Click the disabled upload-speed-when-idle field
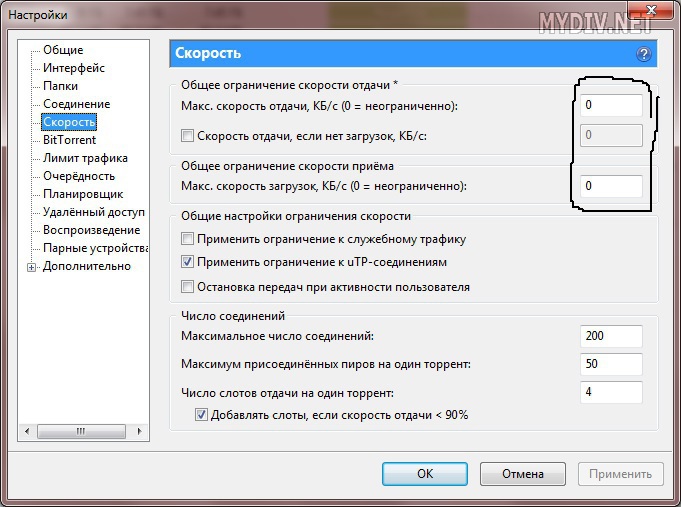The height and width of the screenshot is (507, 681). 611,135
